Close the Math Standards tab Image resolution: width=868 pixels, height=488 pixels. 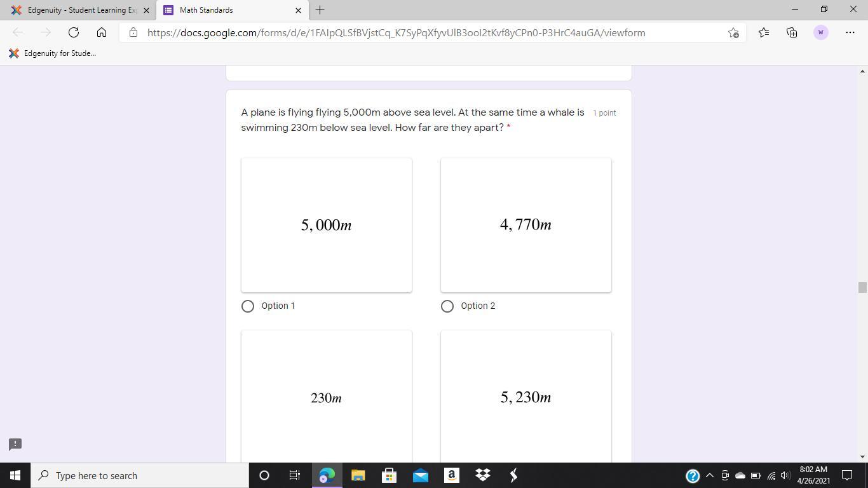pyautogui.click(x=298, y=10)
